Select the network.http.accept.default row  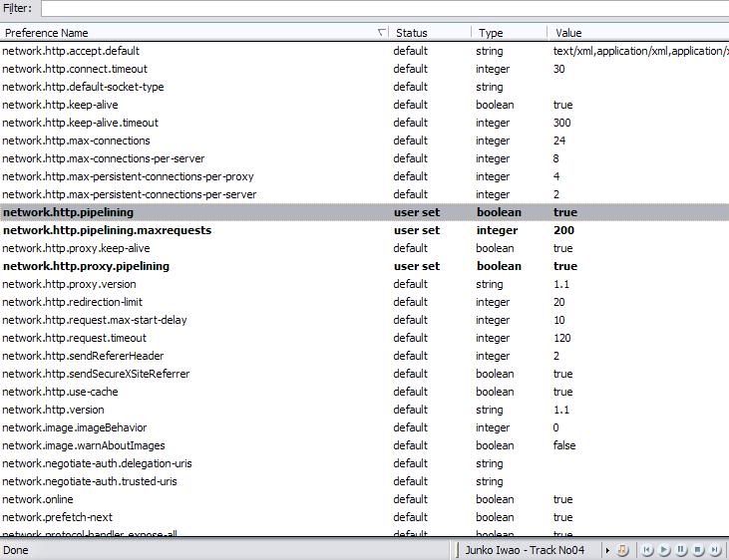pos(365,51)
